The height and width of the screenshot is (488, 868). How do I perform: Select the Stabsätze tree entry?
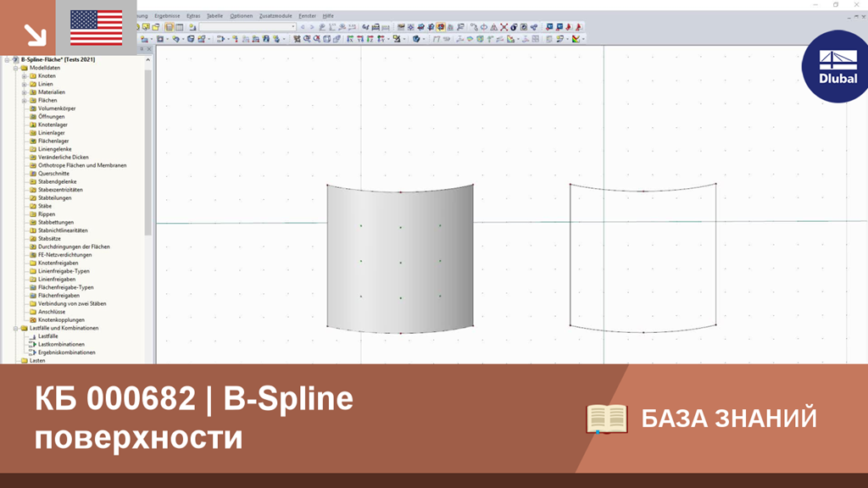pos(49,238)
